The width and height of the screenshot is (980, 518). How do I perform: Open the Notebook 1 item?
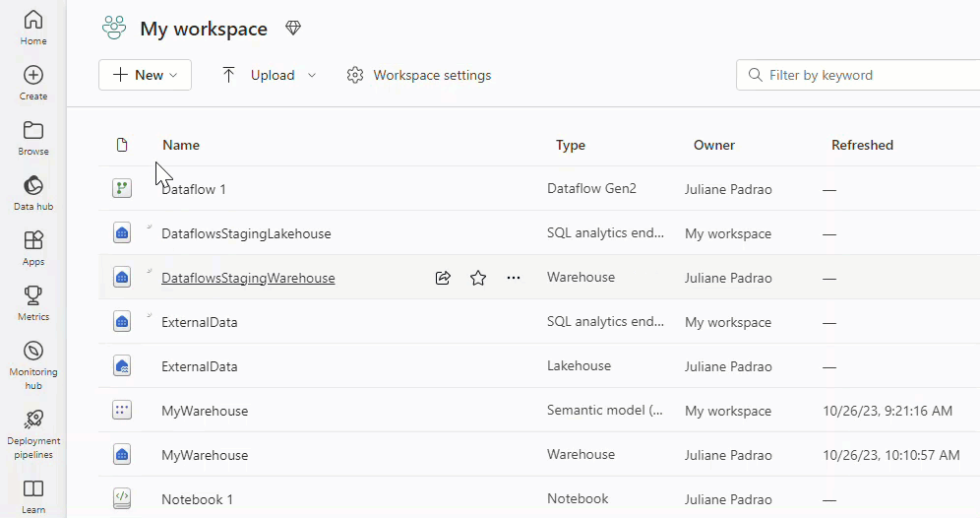(x=197, y=499)
